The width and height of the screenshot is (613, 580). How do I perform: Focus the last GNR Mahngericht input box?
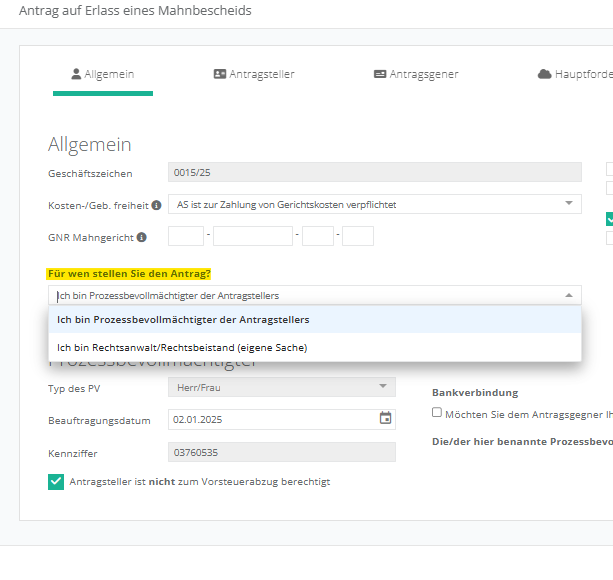pos(358,237)
